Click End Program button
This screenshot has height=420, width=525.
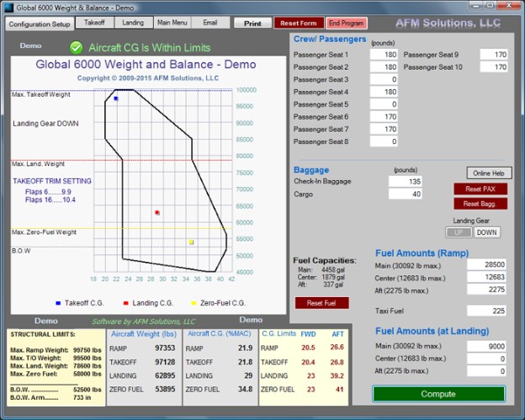click(346, 23)
